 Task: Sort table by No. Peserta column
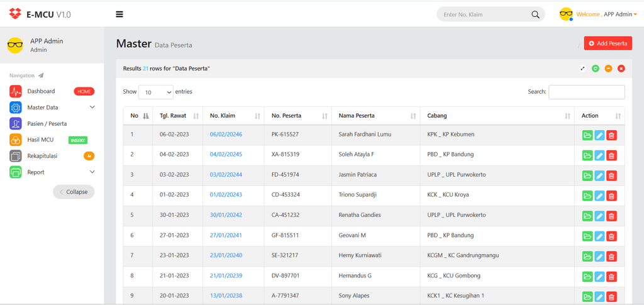pyautogui.click(x=298, y=116)
